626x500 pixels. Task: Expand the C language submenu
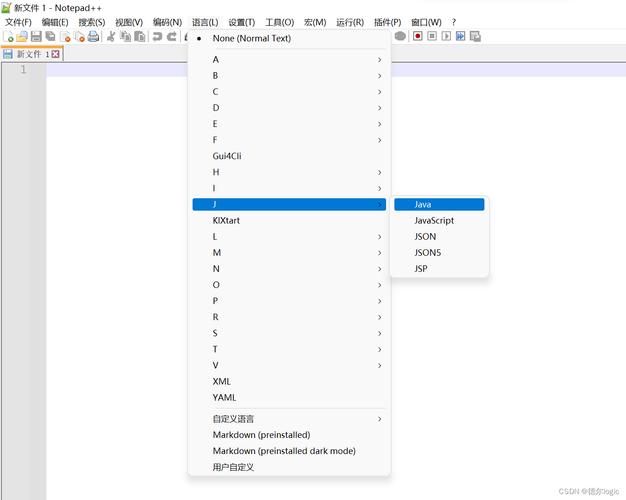point(289,92)
